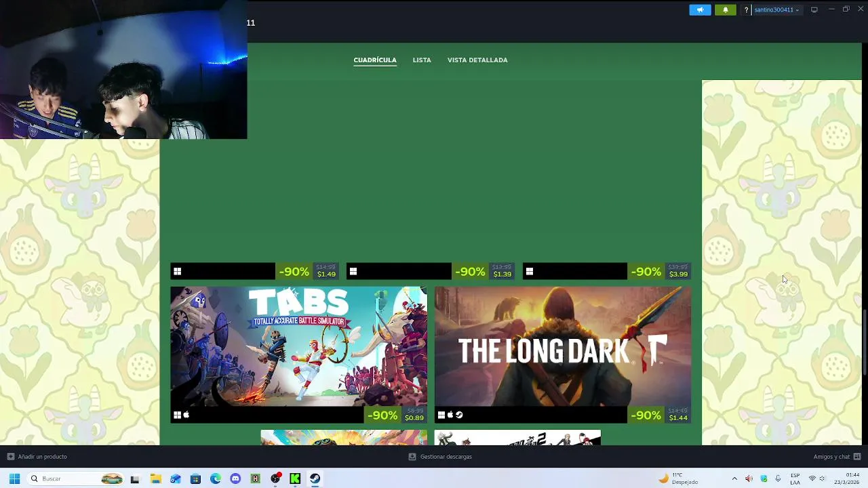The width and height of the screenshot is (868, 488).
Task: Open Gestionar descargas
Action: [x=440, y=457]
